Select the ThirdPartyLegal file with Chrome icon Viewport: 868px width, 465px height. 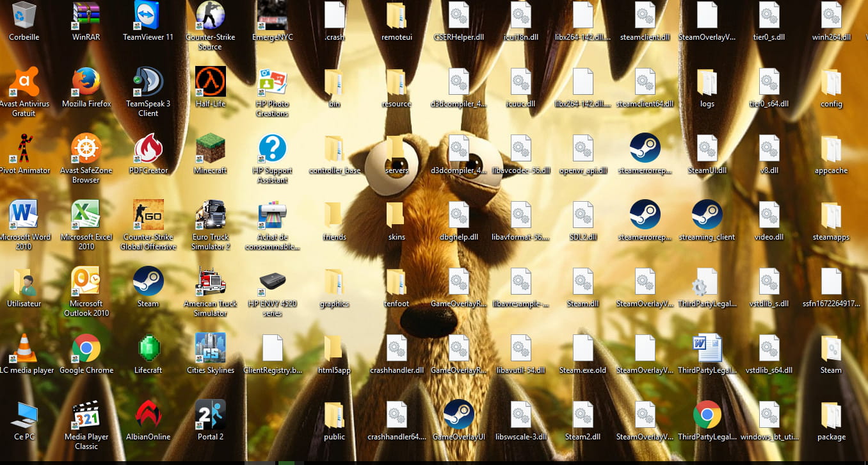(x=707, y=414)
